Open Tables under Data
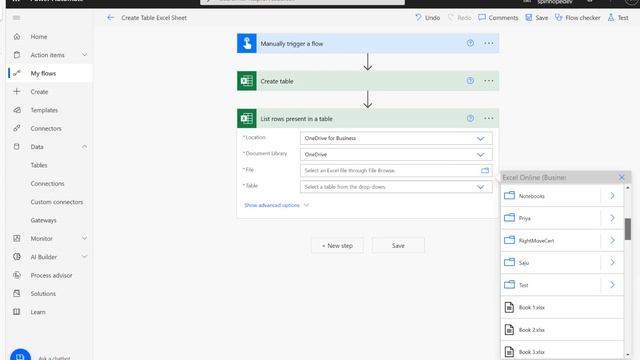The height and width of the screenshot is (360, 640). click(x=39, y=165)
